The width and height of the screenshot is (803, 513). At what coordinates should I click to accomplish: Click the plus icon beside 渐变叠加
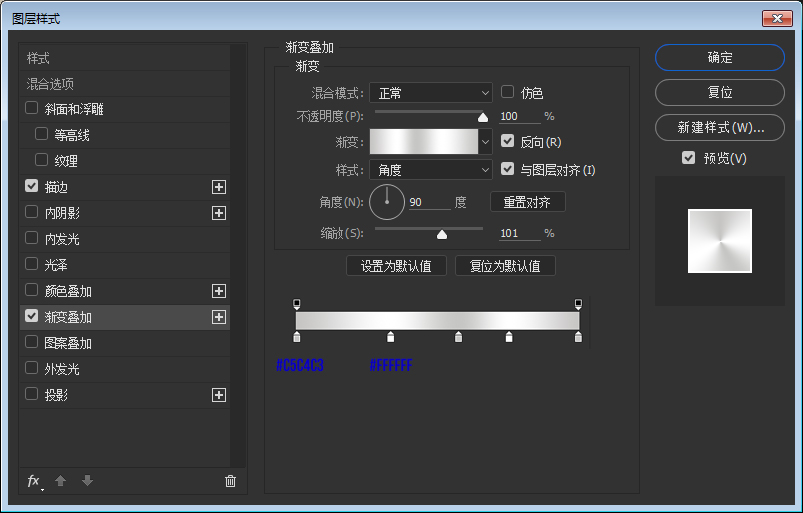(219, 317)
